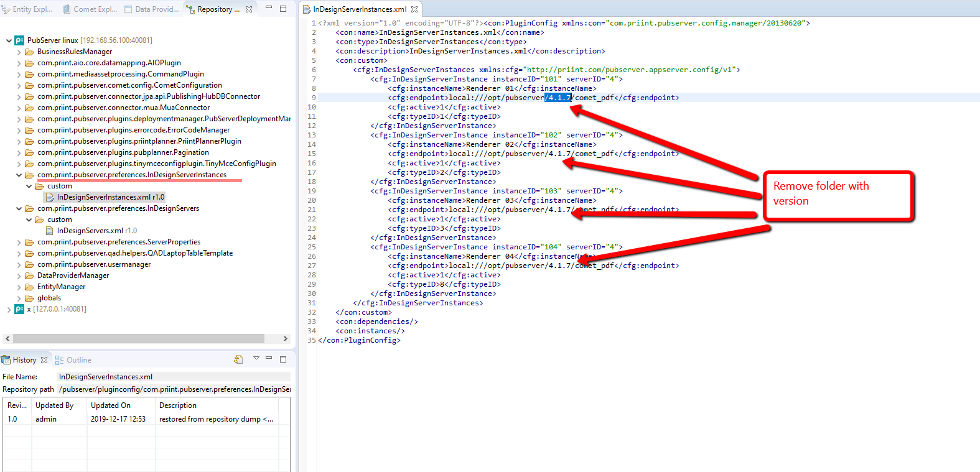The width and height of the screenshot is (980, 472).
Task: Close the InDesignServerInstances.xml editor tab
Action: tap(414, 9)
